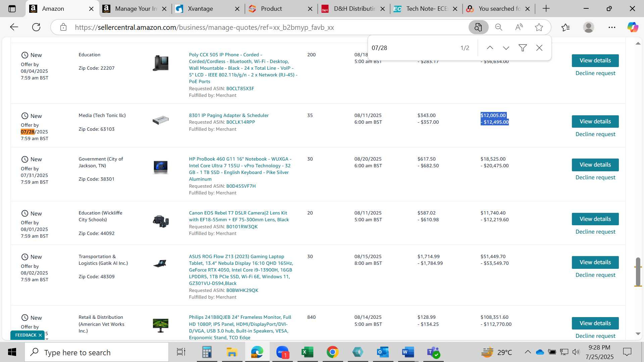Add this page to favorites
The image size is (644, 362).
tap(539, 27)
